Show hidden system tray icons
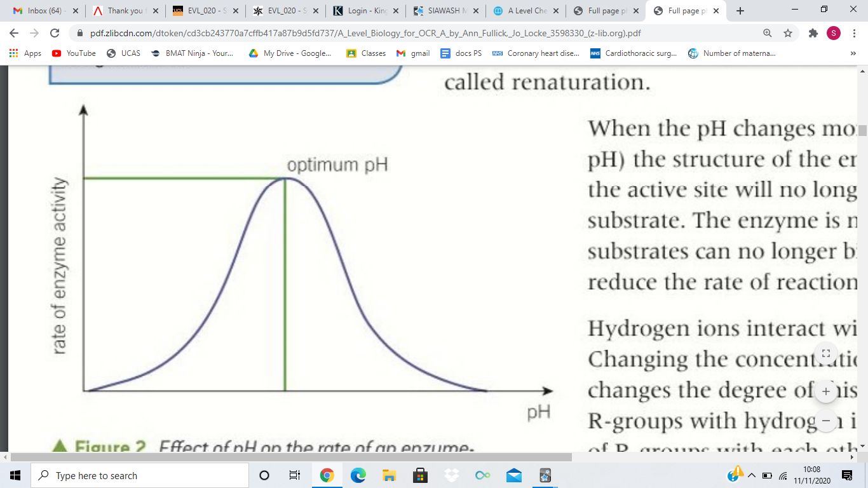868x488 pixels. [752, 475]
